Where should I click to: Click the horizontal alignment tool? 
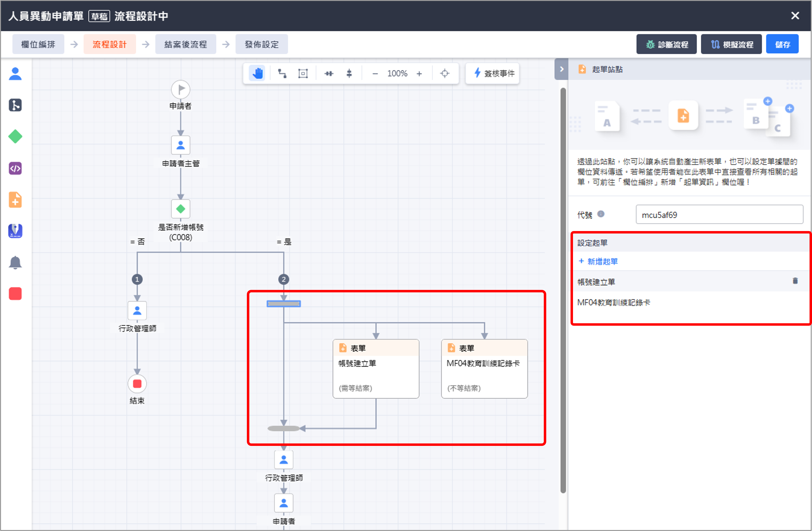tap(329, 73)
